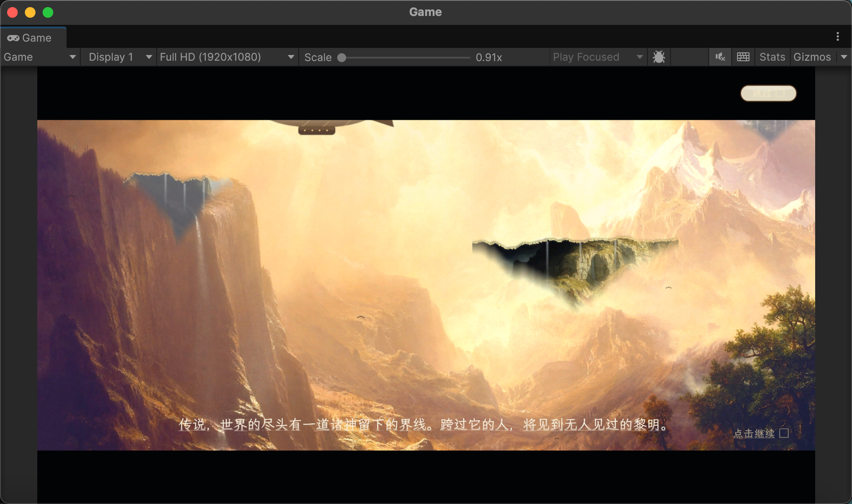Open the Game view mode dropdown
This screenshot has height=504, width=852.
[x=40, y=57]
